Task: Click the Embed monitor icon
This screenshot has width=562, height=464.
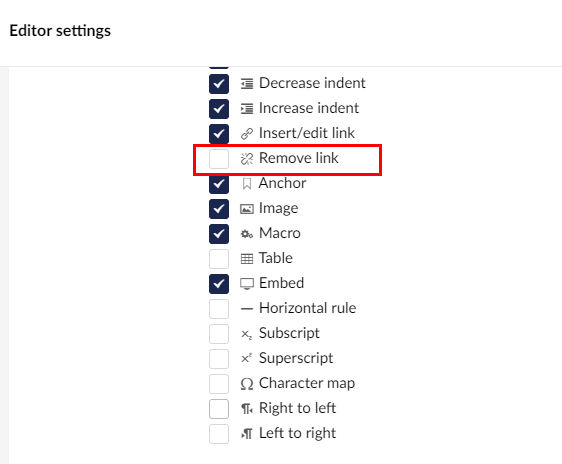Action: point(247,284)
